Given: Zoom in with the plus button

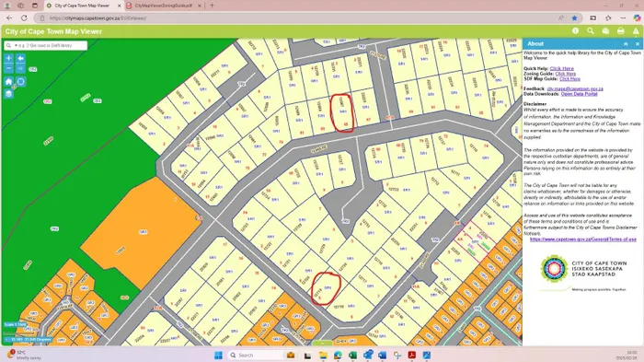Looking at the screenshot, I should click(8, 58).
